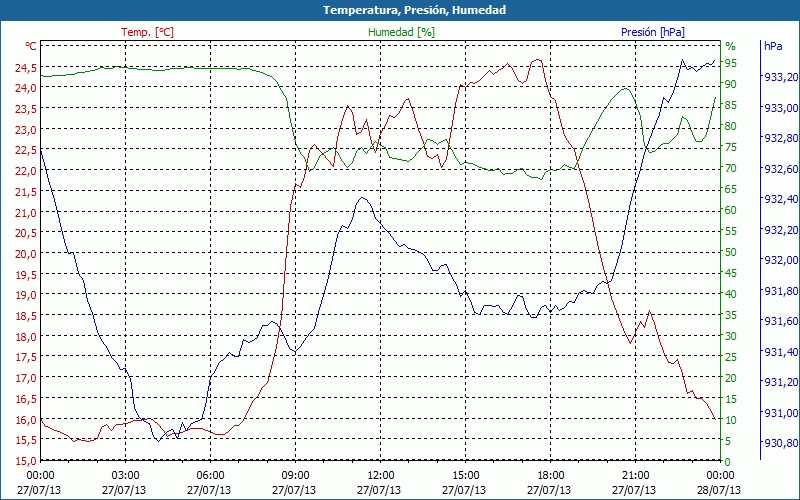The width and height of the screenshot is (800, 500).
Task: Click the '931,60' pressure axis value
Action: coord(781,321)
